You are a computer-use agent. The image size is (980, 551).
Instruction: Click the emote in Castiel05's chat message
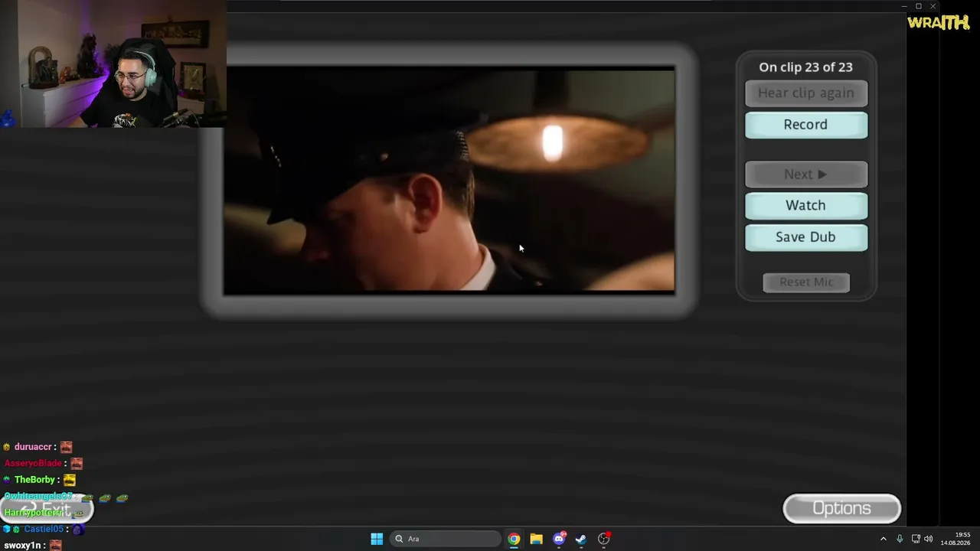[x=78, y=529]
